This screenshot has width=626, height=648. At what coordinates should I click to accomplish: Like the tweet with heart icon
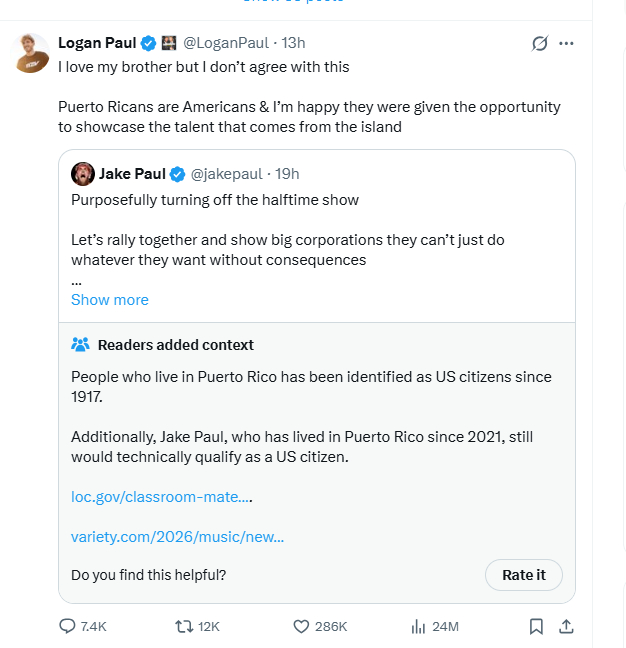tap(301, 627)
